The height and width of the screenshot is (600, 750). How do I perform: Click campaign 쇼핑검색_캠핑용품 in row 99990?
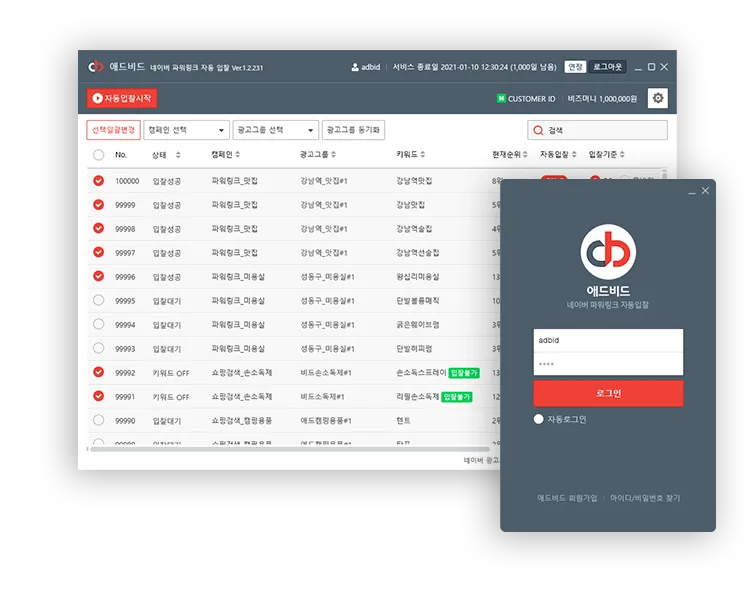(242, 421)
